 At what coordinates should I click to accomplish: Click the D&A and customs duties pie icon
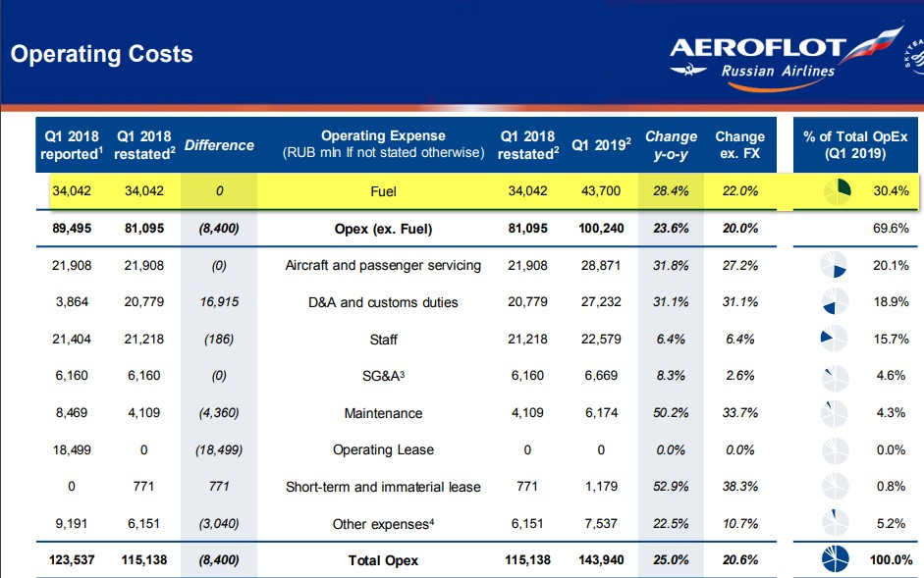click(x=835, y=301)
